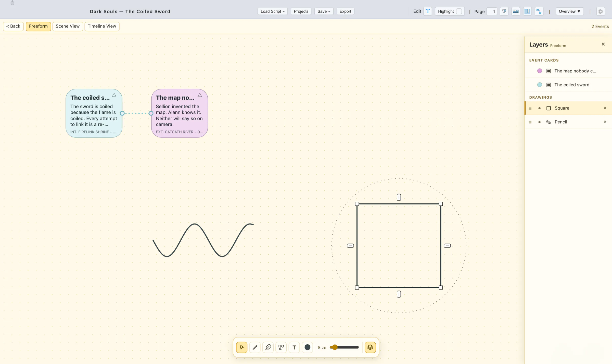Click the top-right corner handle of square

point(441,204)
